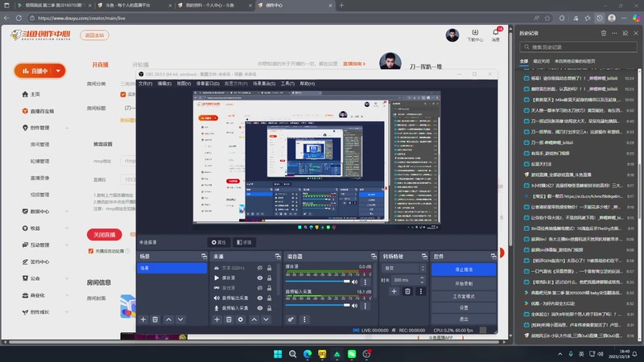The height and width of the screenshot is (362, 644).
Task: Adjust 媒体源 volume slider in mixer
Action: (x=317, y=282)
